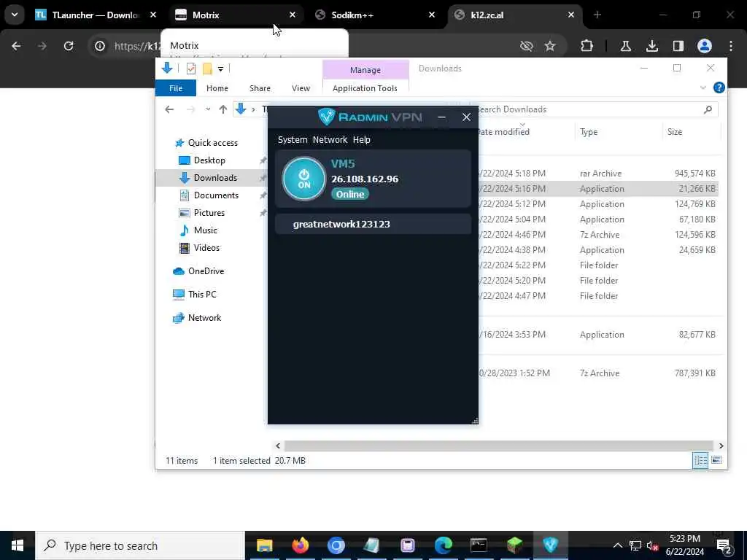Open the Home ribbon tab in Explorer
The height and width of the screenshot is (560, 747).
click(x=217, y=88)
